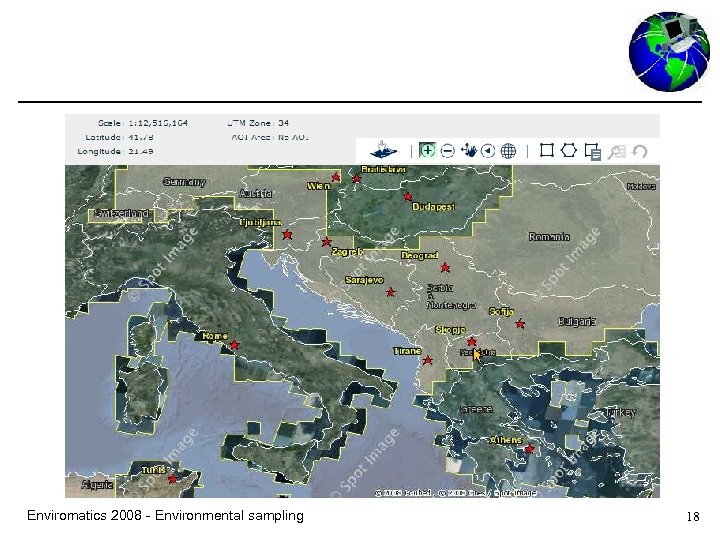Viewport: 720px width, 540px height.
Task: Click the UTM Zone 34 readout
Action: pyautogui.click(x=259, y=123)
